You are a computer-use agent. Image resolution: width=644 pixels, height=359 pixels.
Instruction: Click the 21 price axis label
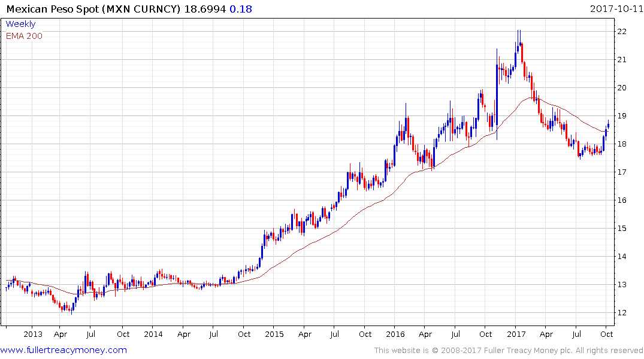coord(622,60)
